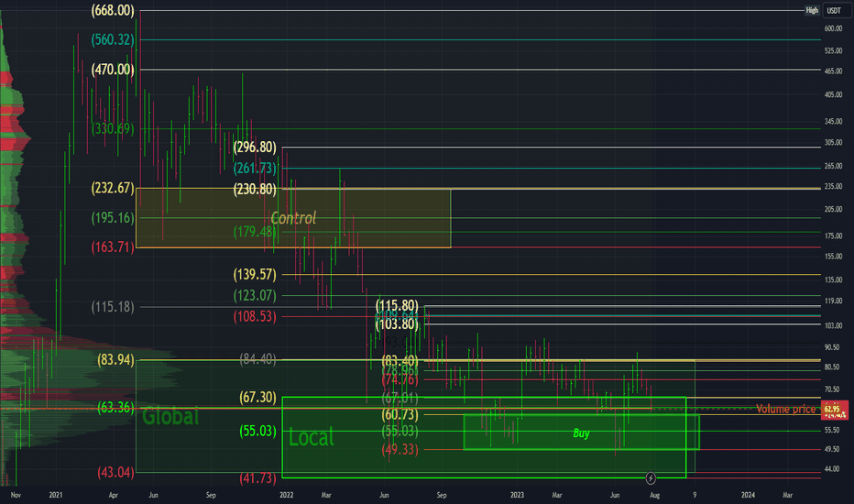
Task: Click the (74.76) red level label
Action: (x=400, y=379)
